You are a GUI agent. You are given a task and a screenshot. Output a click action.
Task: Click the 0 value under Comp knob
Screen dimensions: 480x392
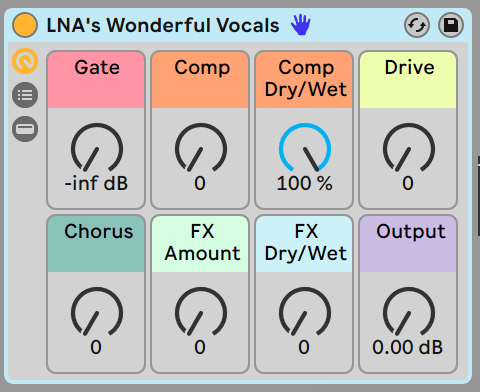pyautogui.click(x=200, y=183)
